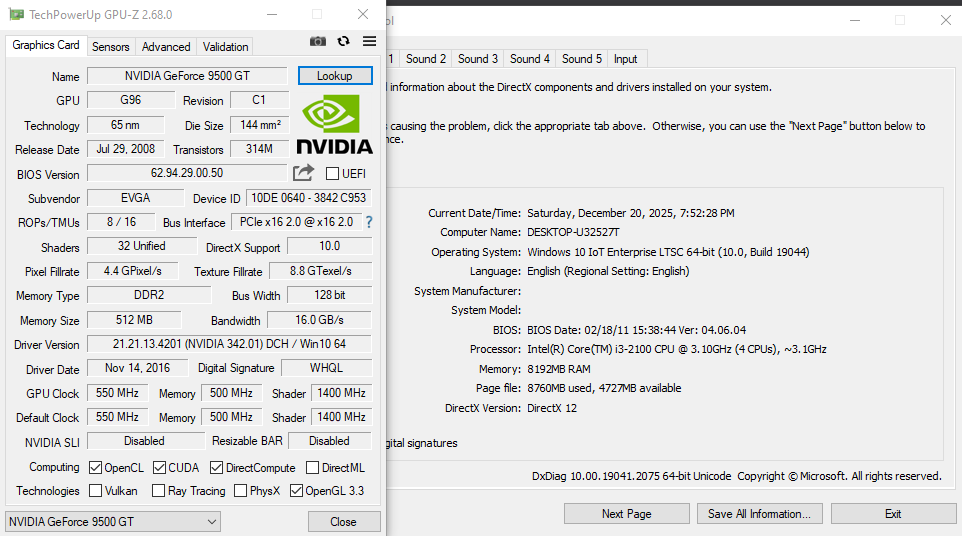Click the GPU field showing G96
The width and height of the screenshot is (962, 536).
pyautogui.click(x=131, y=100)
